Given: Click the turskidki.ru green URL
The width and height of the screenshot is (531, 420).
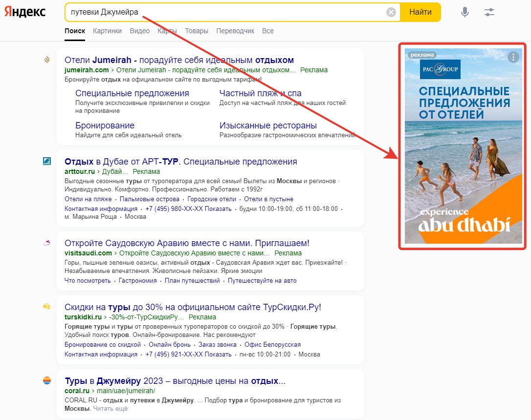Looking at the screenshot, I should [83, 317].
